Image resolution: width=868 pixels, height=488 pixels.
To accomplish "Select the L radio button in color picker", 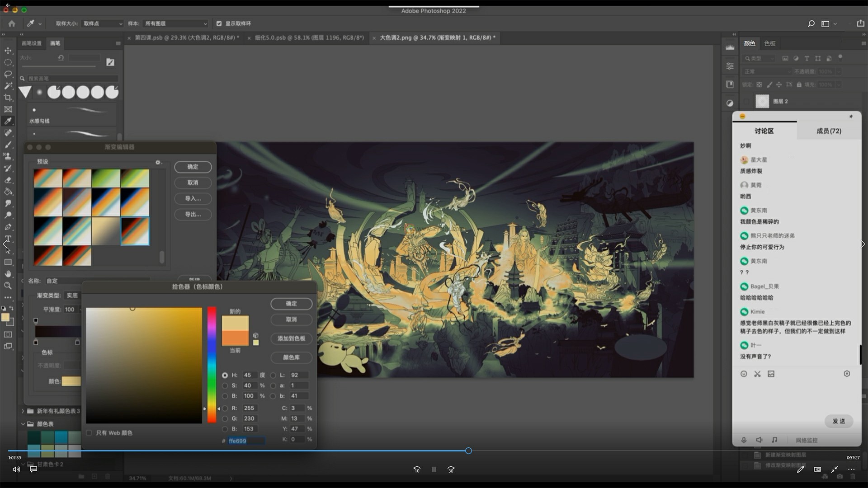I will click(273, 375).
